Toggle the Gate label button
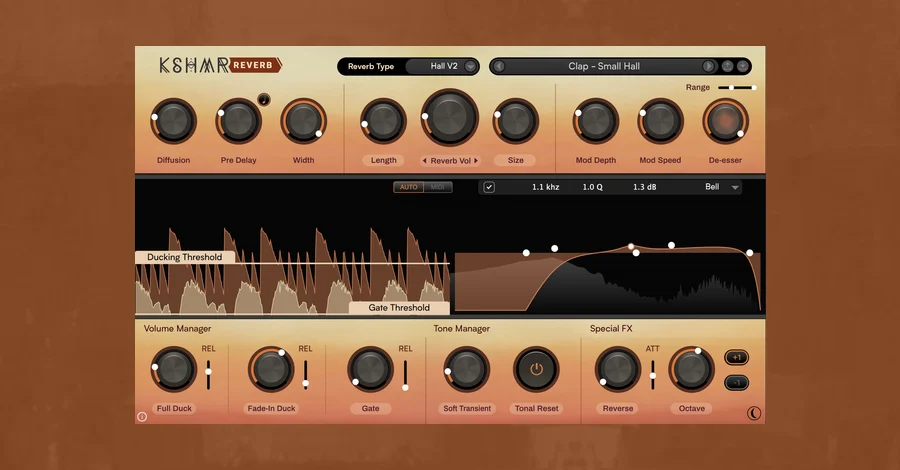The height and width of the screenshot is (470, 900). pyautogui.click(x=370, y=409)
